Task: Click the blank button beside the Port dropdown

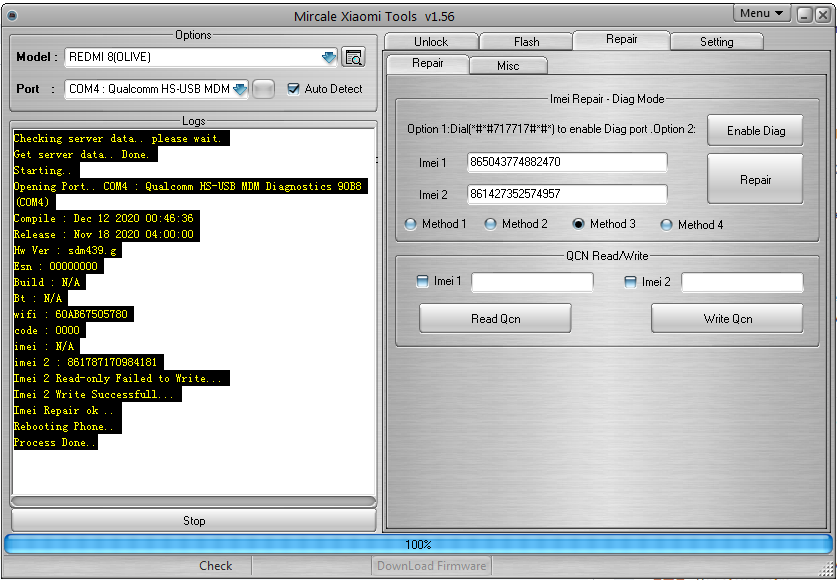Action: click(x=263, y=89)
